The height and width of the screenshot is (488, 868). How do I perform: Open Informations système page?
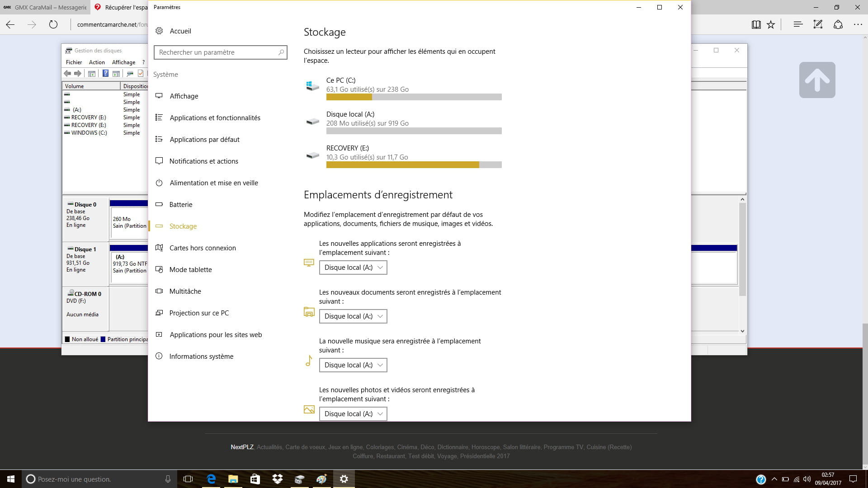[201, 357]
